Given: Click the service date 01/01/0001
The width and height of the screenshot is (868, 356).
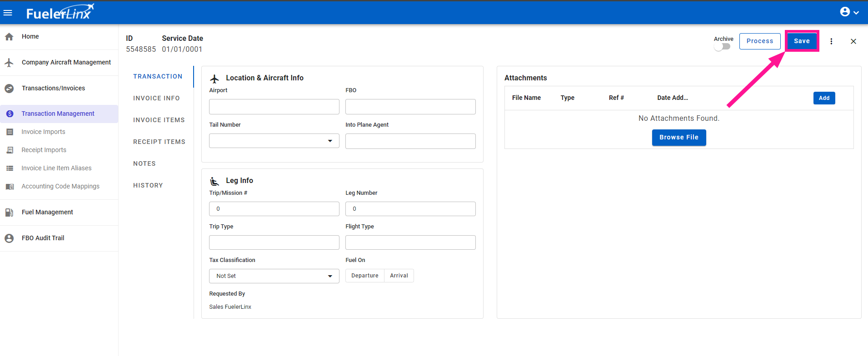Looking at the screenshot, I should pyautogui.click(x=182, y=49).
